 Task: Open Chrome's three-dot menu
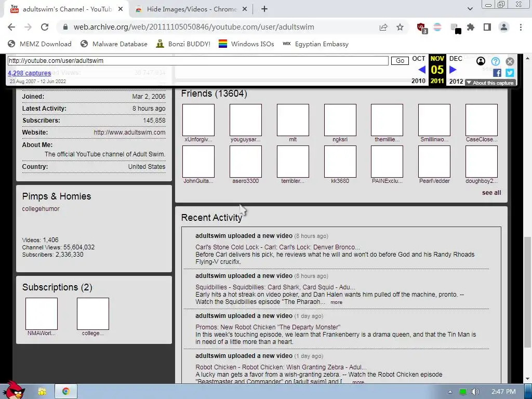pos(521,27)
